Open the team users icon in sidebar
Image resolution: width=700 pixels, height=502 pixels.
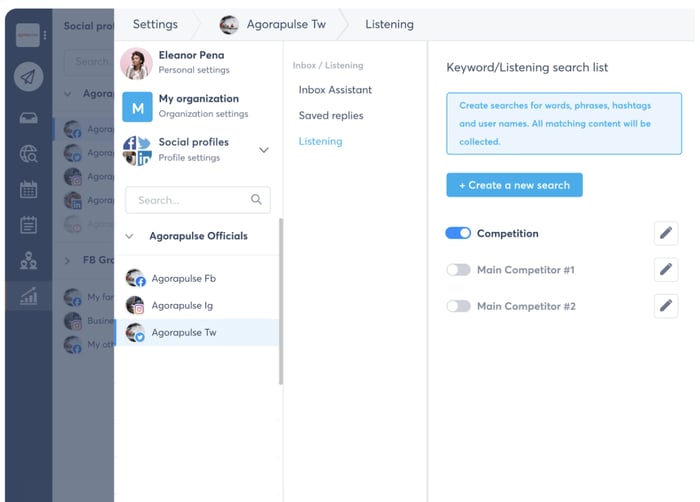(x=28, y=260)
